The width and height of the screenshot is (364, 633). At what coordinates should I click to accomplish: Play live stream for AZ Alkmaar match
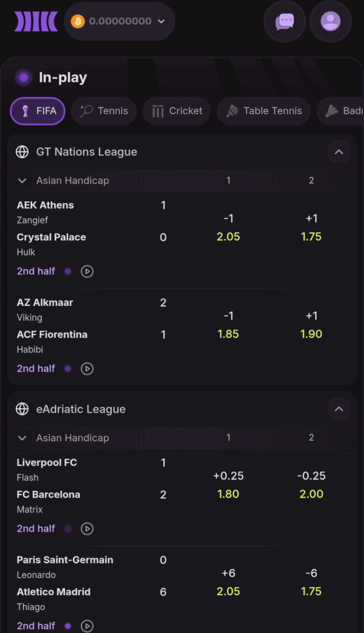coord(87,368)
